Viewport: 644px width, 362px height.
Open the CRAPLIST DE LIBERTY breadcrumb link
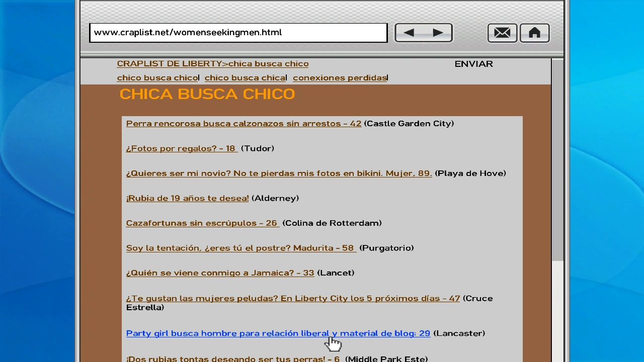pos(172,64)
